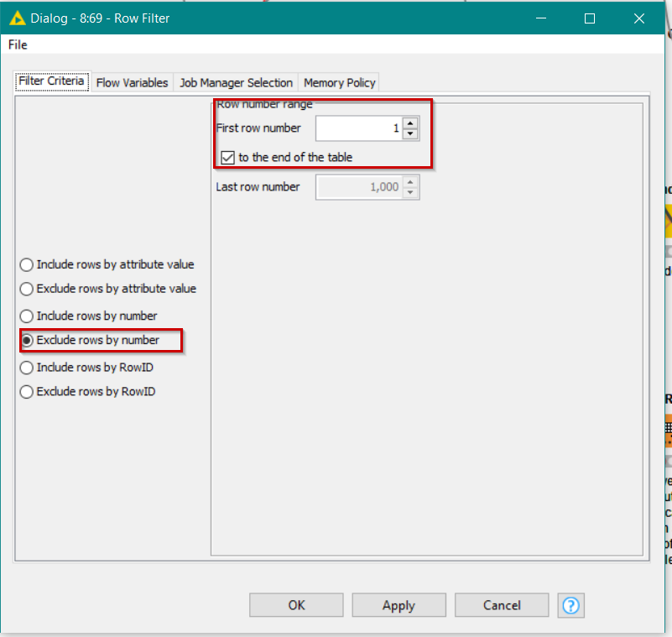The image size is (672, 637).
Task: Uncheck 'to the end of the table'
Action: pos(227,157)
